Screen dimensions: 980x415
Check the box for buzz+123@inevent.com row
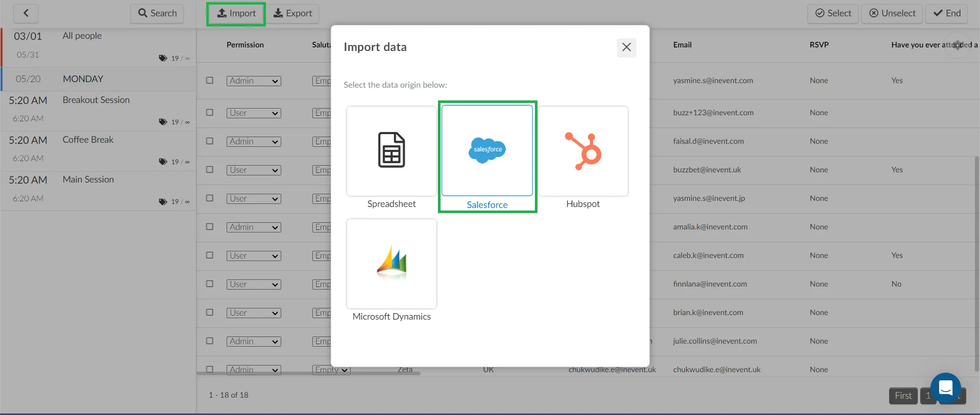(x=210, y=112)
